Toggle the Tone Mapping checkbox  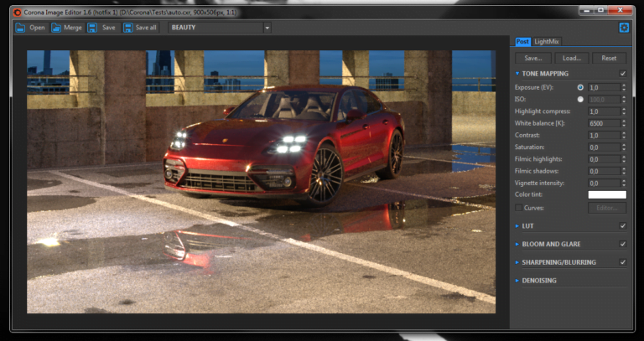[x=622, y=74]
